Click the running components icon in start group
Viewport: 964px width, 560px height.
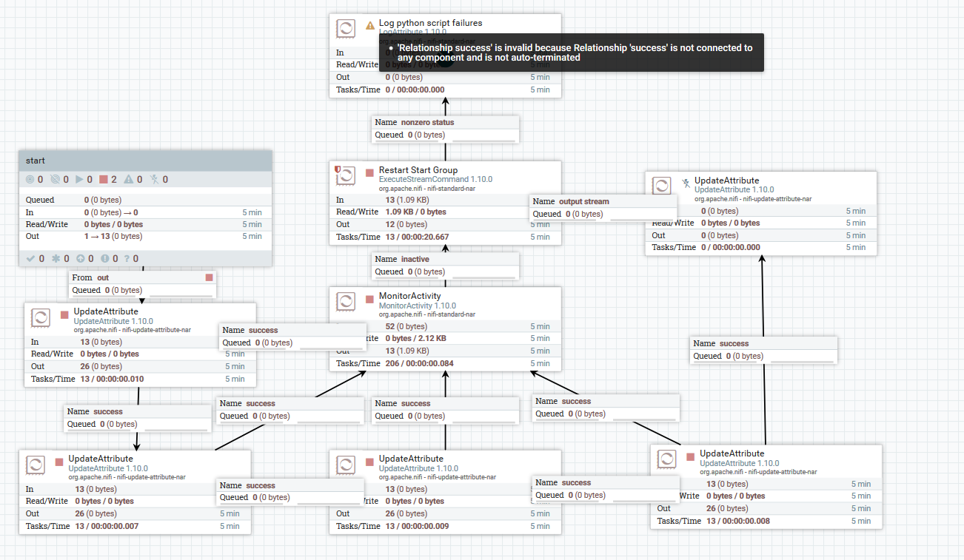coord(79,179)
